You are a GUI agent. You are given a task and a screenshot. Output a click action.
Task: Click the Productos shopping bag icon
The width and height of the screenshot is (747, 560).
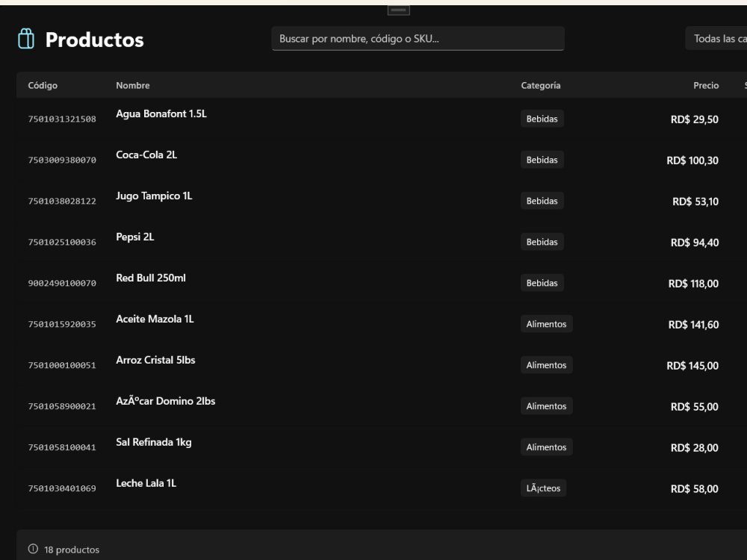click(26, 39)
